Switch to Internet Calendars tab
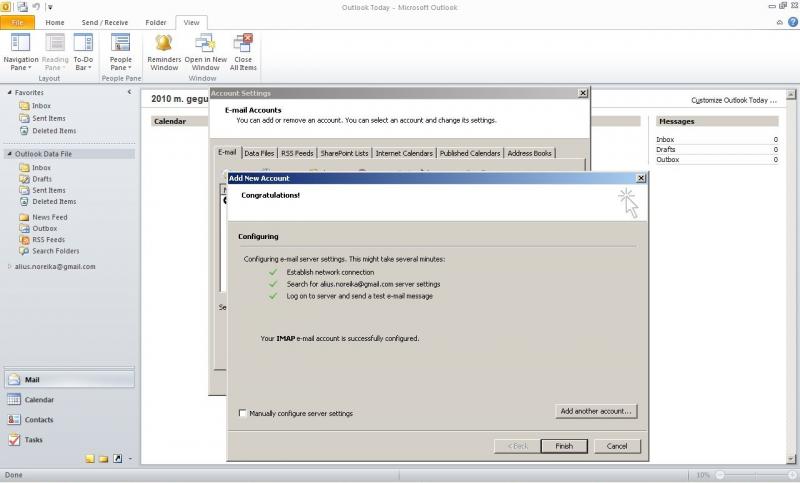Screen dimensions: 800x483 tap(404, 153)
